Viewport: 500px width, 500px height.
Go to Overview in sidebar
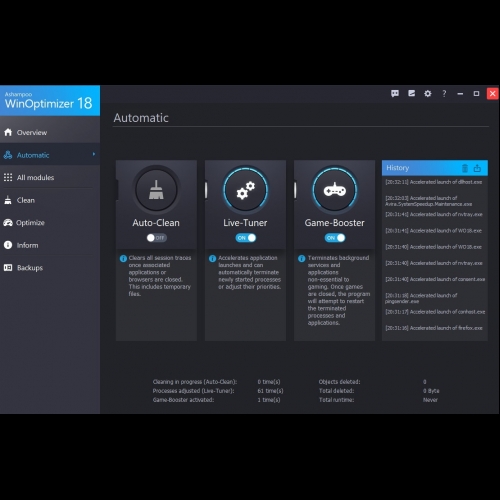pyautogui.click(x=50, y=132)
